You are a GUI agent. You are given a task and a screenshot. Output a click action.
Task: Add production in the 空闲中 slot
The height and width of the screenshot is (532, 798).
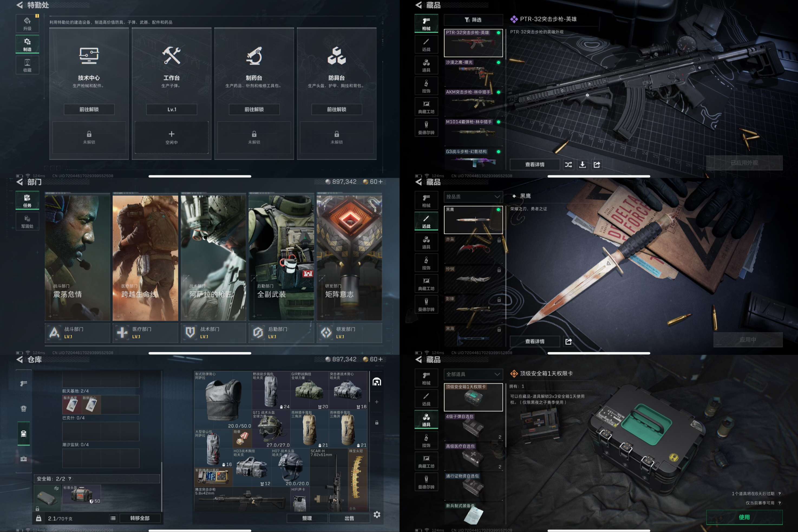click(x=172, y=138)
